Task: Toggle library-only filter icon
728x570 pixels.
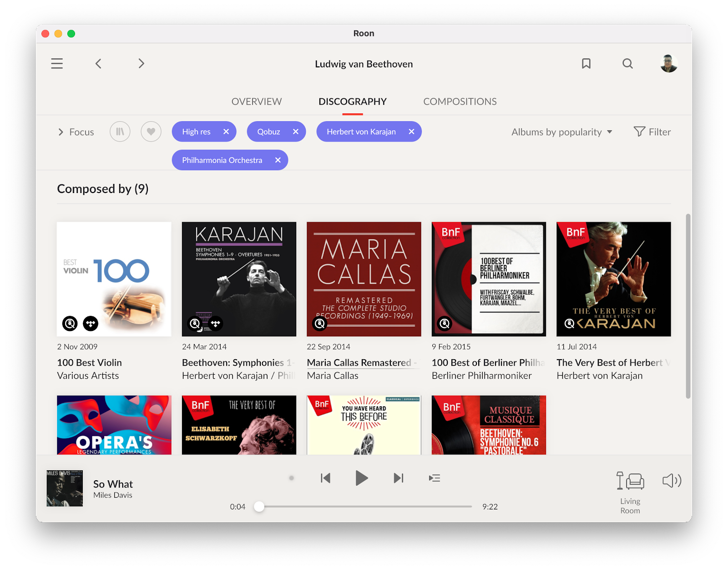Action: [x=120, y=132]
